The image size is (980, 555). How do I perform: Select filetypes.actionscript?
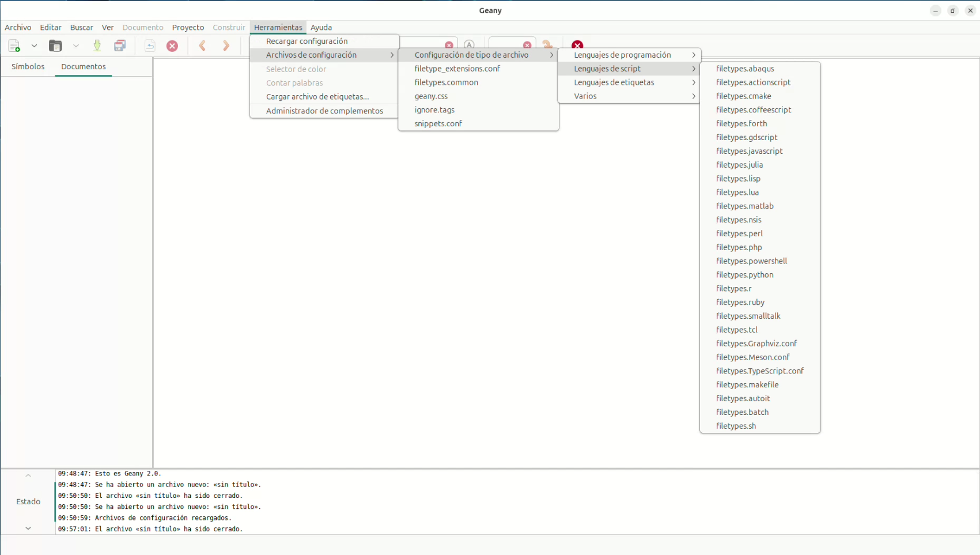(760, 82)
